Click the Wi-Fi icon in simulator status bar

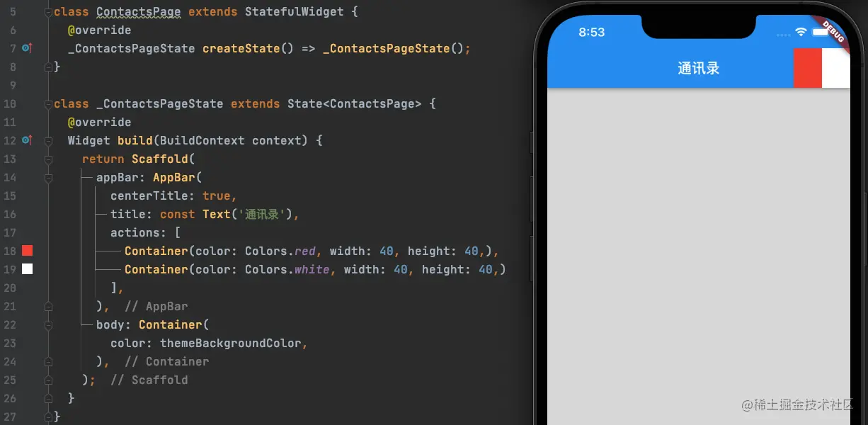click(x=801, y=32)
